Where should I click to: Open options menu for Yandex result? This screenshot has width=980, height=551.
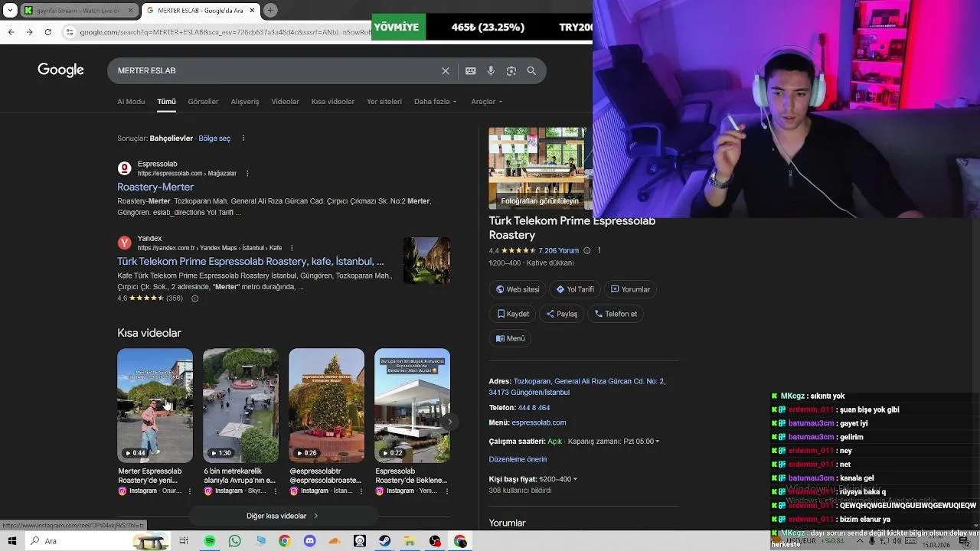coord(291,248)
